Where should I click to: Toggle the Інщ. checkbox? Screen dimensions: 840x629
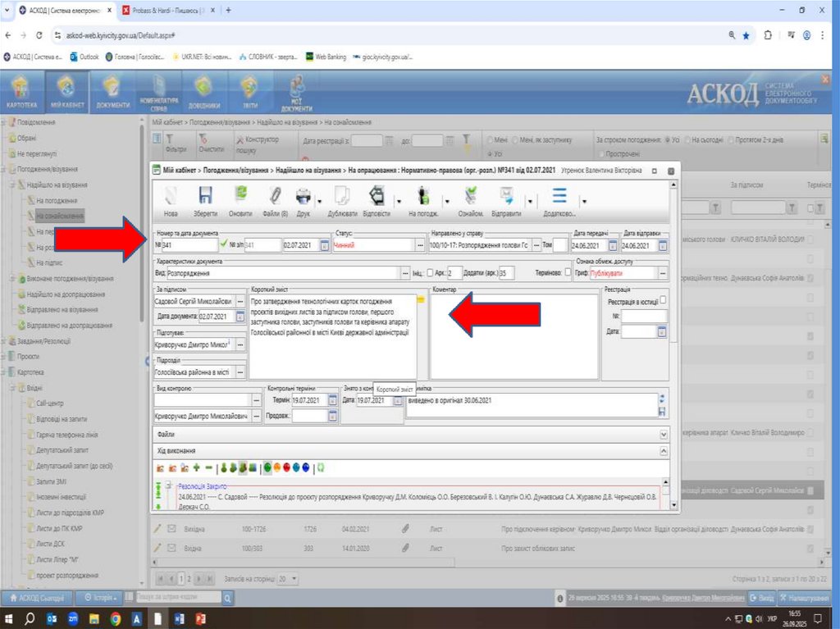click(429, 272)
